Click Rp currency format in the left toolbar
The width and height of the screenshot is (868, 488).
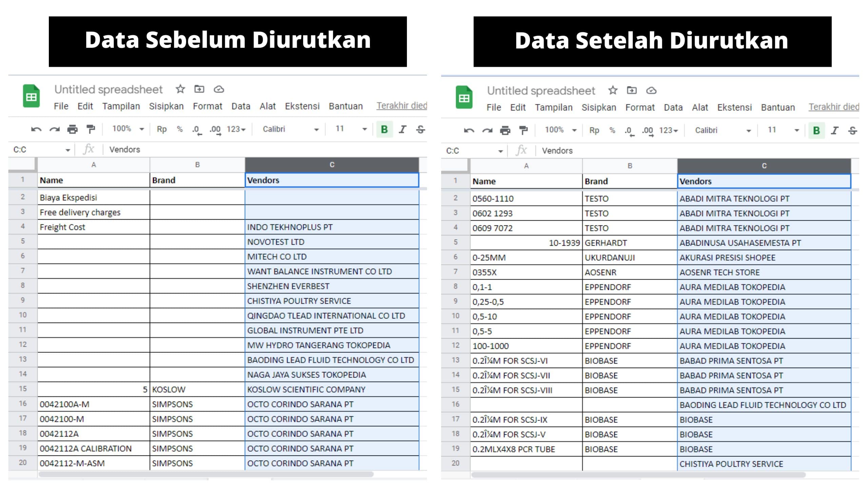pyautogui.click(x=162, y=129)
